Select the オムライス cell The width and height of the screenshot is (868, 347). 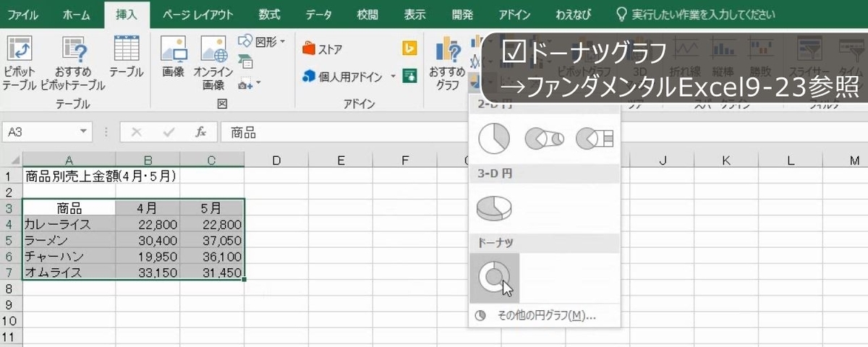point(69,273)
